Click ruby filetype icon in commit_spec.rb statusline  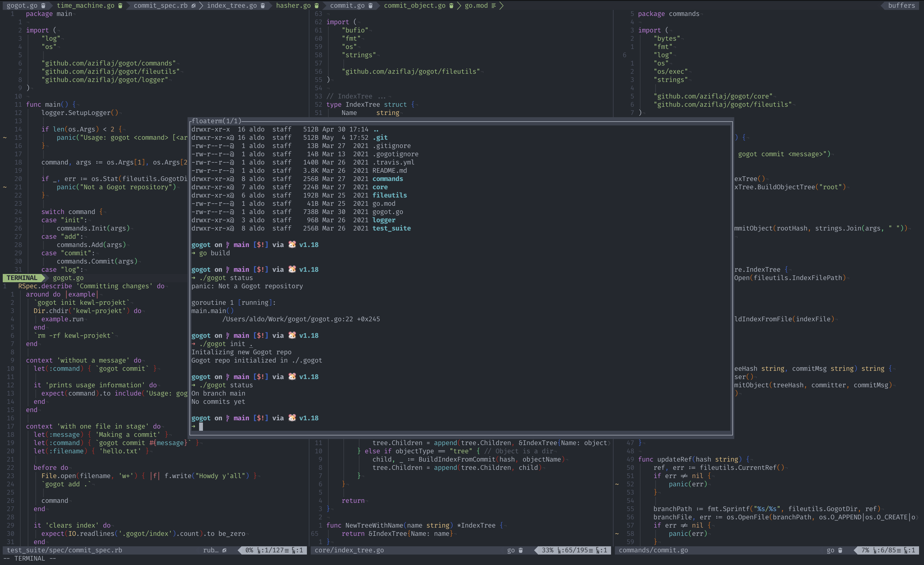224,550
